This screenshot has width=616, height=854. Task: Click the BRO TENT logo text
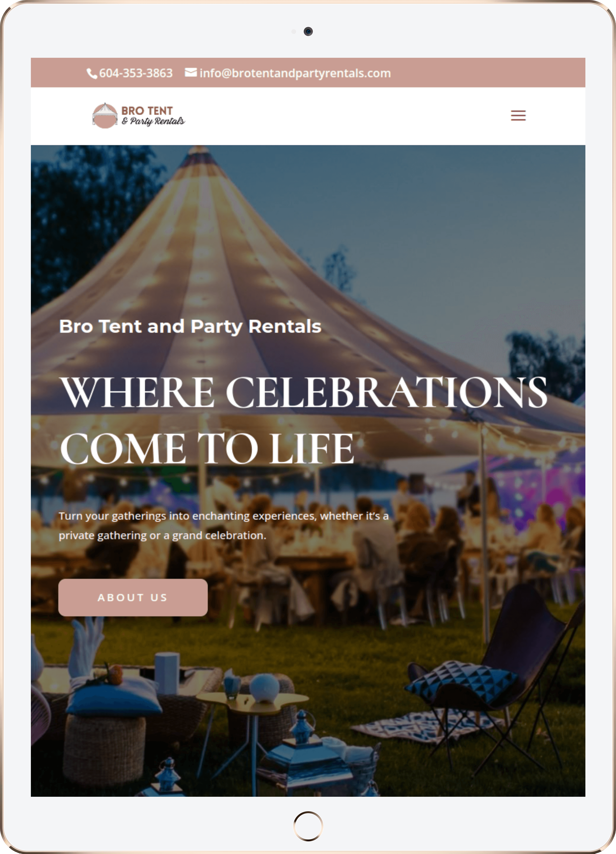(147, 111)
